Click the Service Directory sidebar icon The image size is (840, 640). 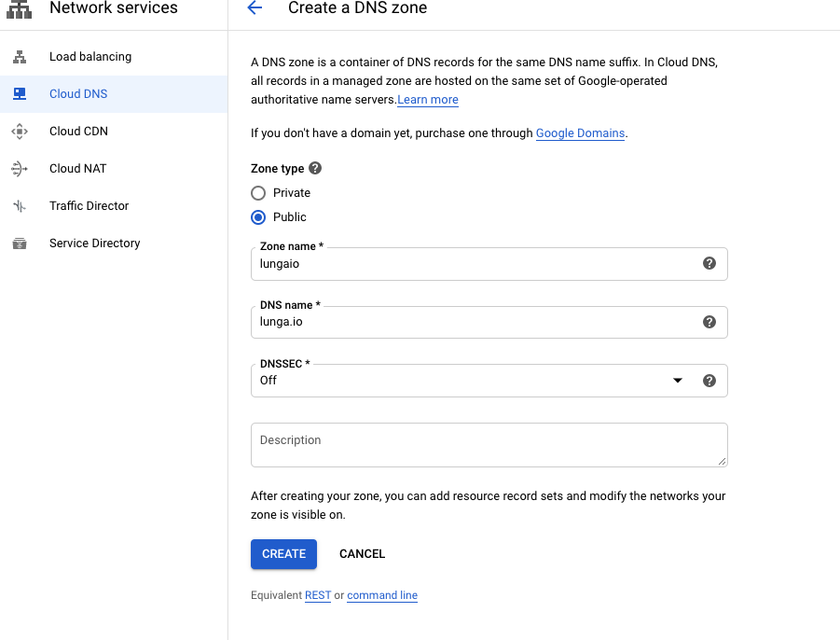(x=20, y=243)
